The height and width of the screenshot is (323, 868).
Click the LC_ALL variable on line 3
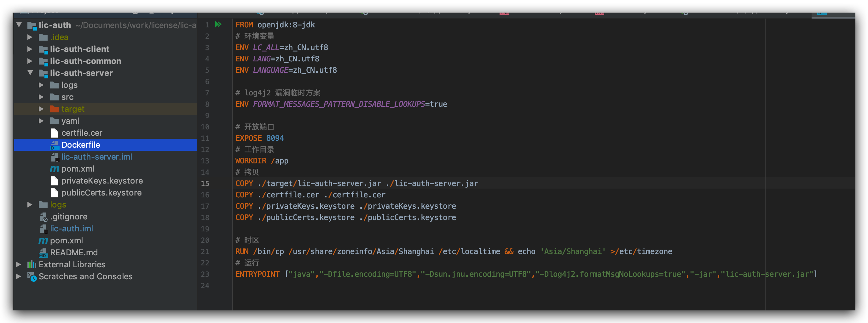coord(266,48)
